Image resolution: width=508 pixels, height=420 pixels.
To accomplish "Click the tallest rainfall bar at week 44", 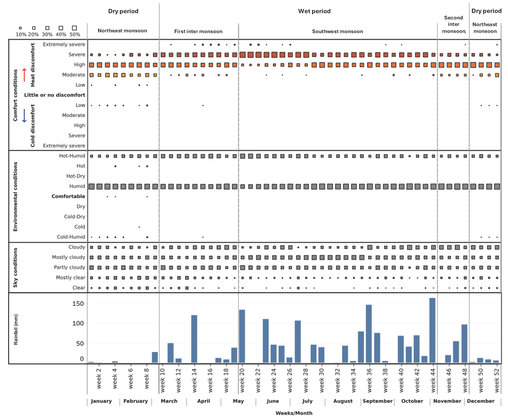I will [x=432, y=330].
